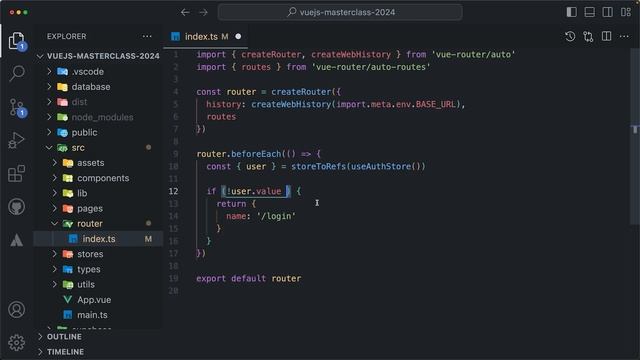Click the beforeEach method call
The width and height of the screenshot is (640, 360).
[256, 154]
